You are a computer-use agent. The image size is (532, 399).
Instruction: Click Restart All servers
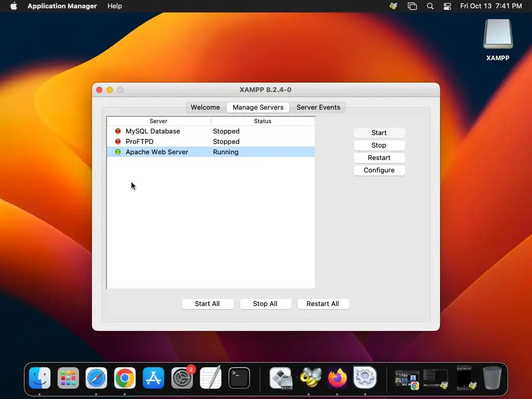tap(323, 303)
